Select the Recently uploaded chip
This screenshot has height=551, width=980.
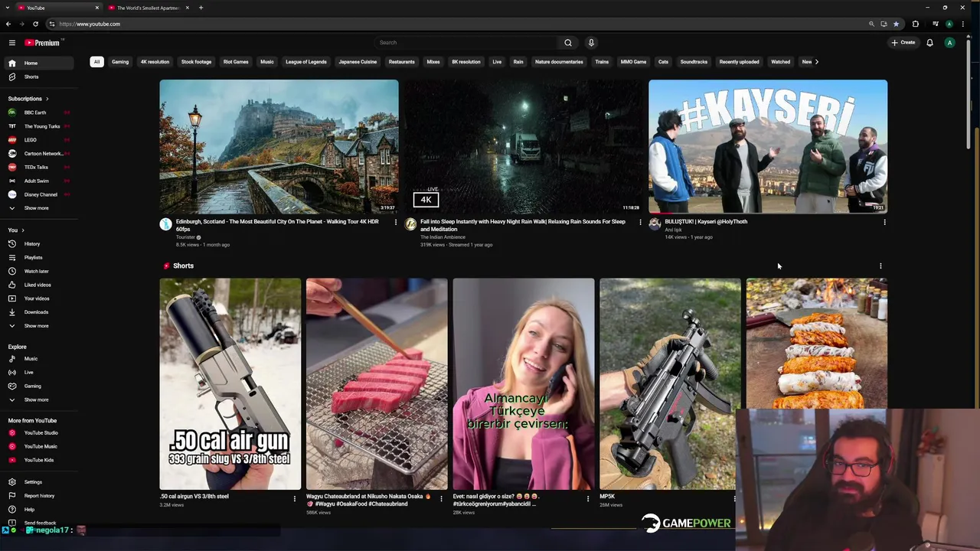click(739, 62)
